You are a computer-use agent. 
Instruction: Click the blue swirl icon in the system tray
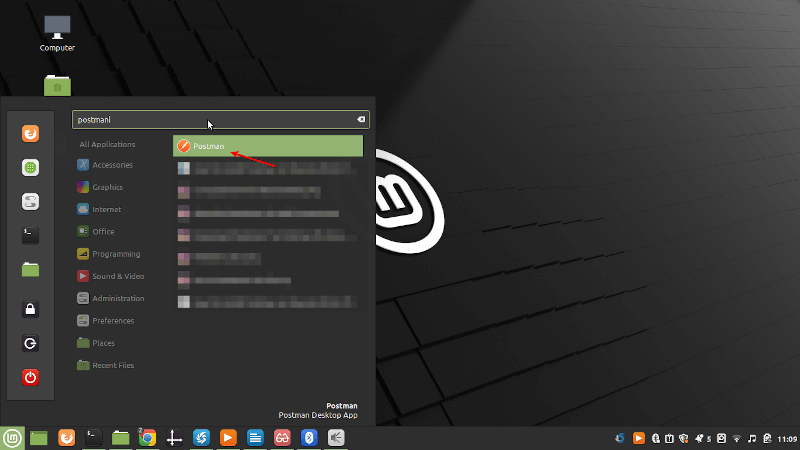click(x=620, y=438)
